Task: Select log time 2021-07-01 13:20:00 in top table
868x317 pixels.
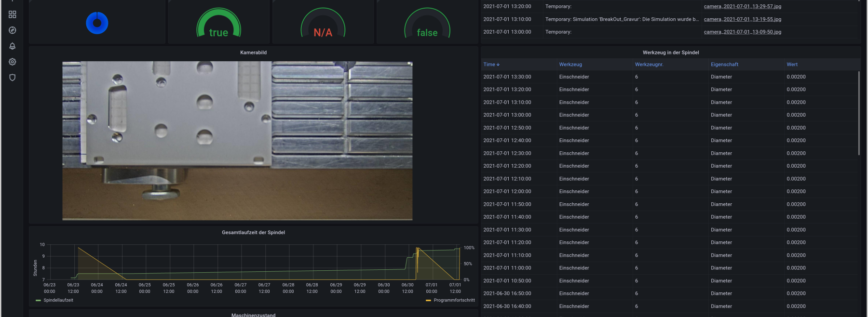Action: (507, 7)
